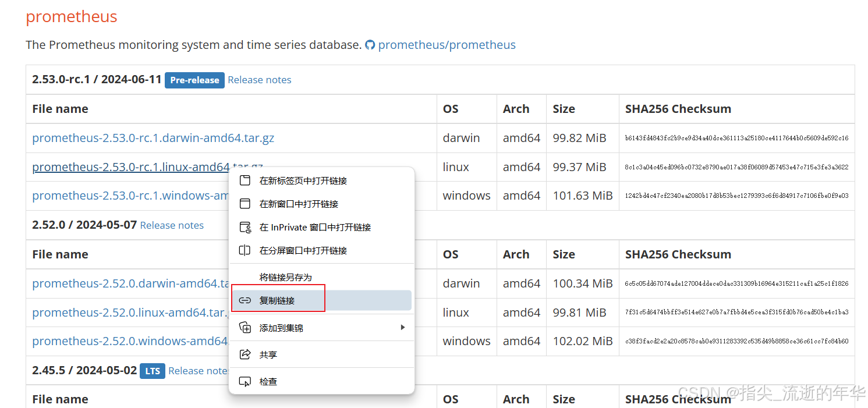Click the checksum starting with 6c5c05dd6707
868x408 pixels.
[736, 283]
